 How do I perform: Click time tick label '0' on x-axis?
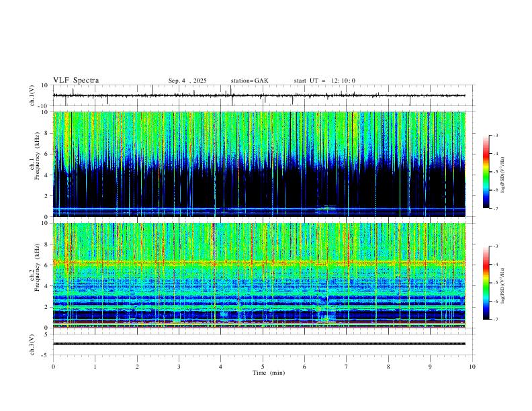pos(53,367)
